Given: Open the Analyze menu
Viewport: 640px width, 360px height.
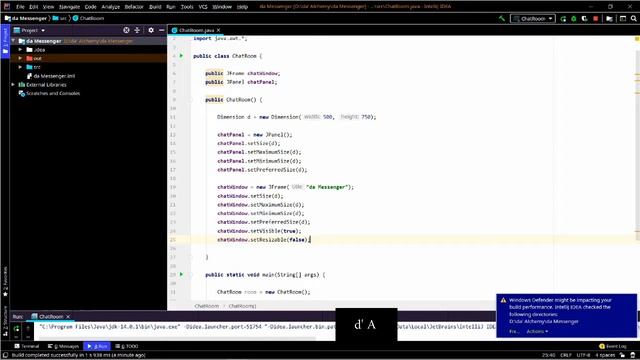Looking at the screenshot, I should click(110, 7).
